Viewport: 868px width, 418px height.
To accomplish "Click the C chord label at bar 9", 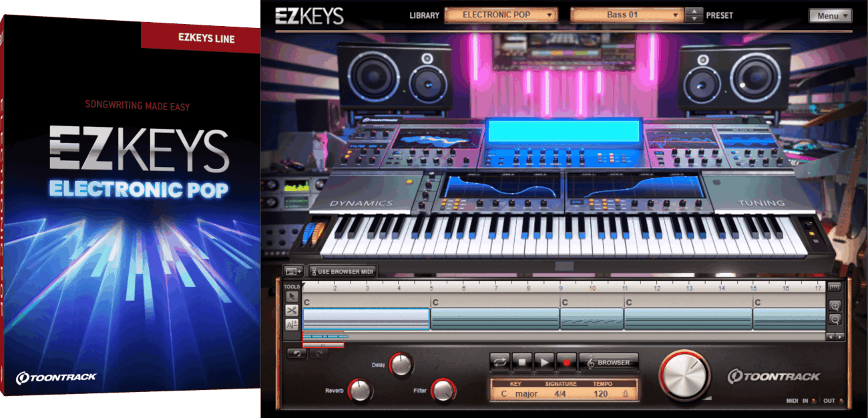I will (x=564, y=302).
